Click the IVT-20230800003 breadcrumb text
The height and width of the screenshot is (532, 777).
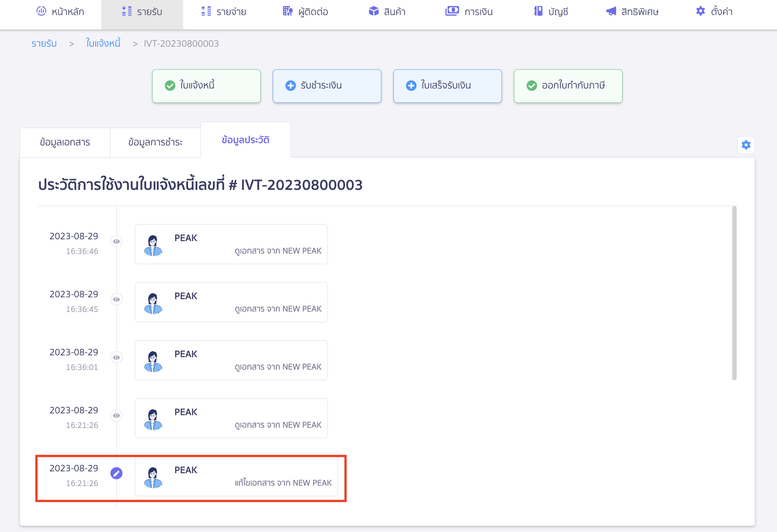181,44
